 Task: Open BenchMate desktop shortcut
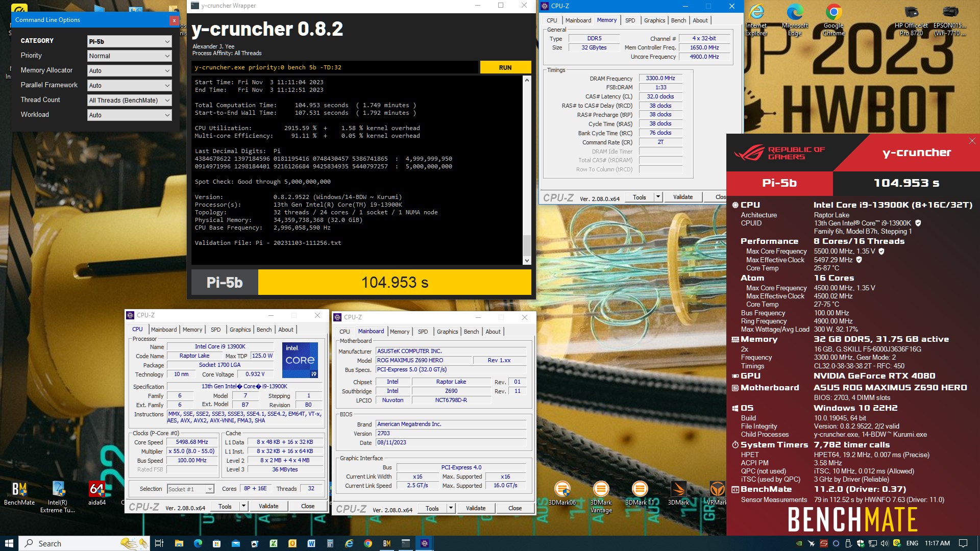(19, 493)
